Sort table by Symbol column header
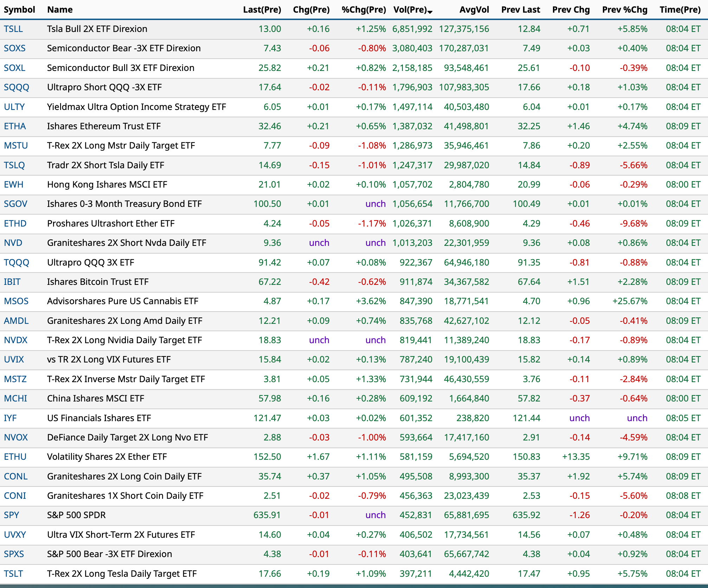This screenshot has height=588, width=708. (19, 9)
